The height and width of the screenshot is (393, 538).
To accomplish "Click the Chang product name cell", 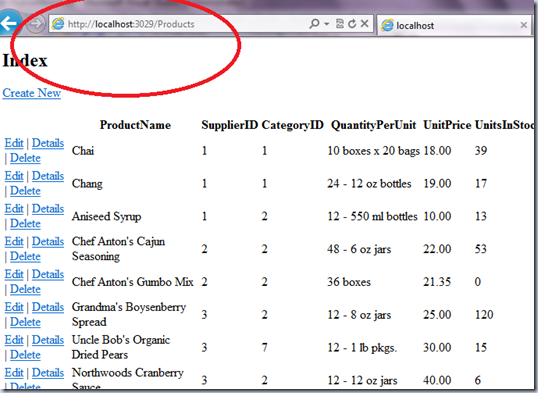I will [x=87, y=184].
